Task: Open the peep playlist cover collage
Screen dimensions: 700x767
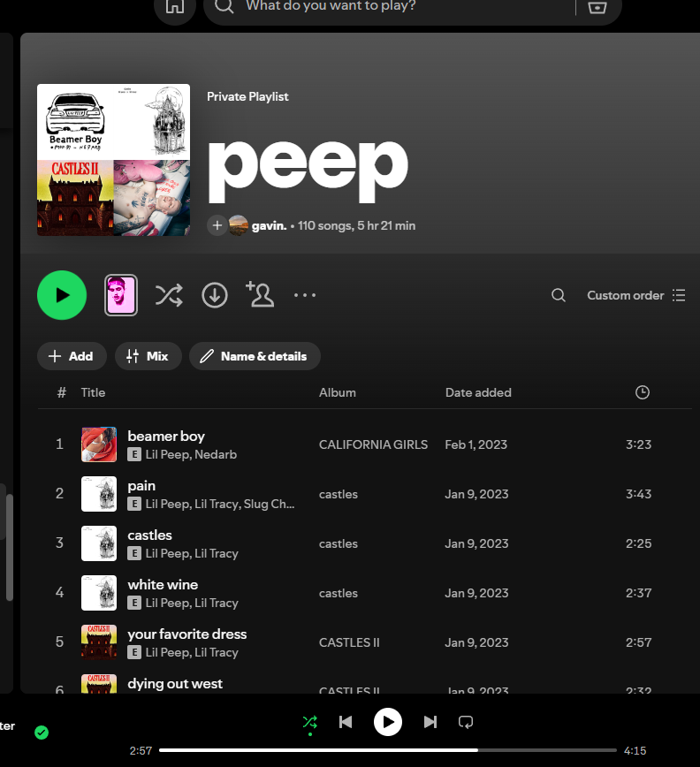Action: [113, 160]
